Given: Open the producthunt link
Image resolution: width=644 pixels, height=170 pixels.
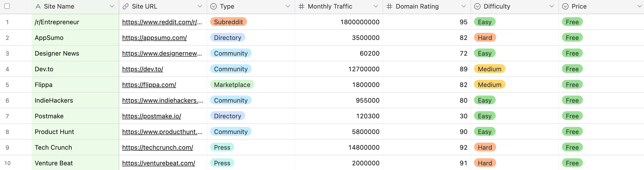Looking at the screenshot, I should [x=162, y=132].
